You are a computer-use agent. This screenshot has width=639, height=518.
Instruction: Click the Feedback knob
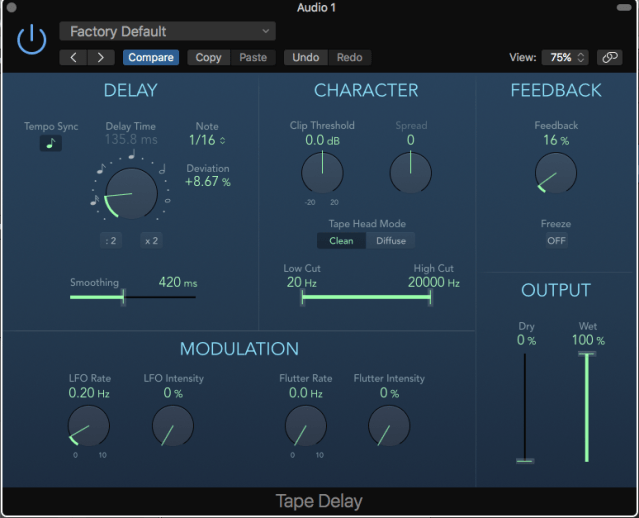click(555, 173)
